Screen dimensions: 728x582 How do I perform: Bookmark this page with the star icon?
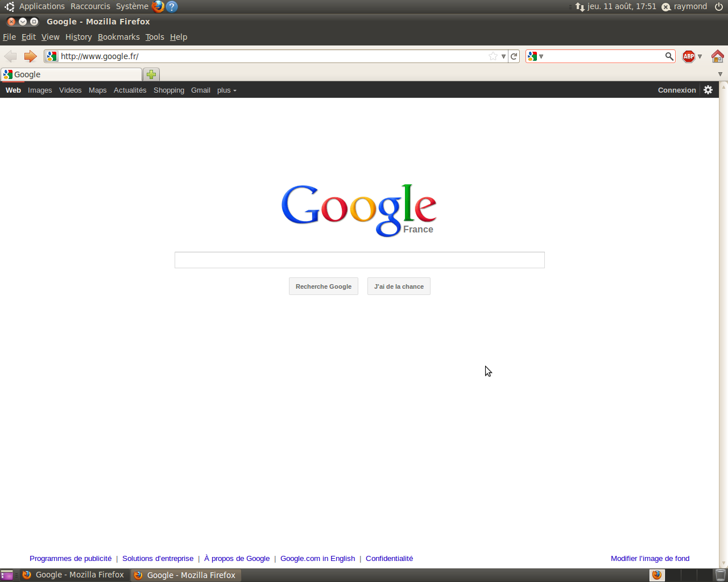[x=493, y=56]
